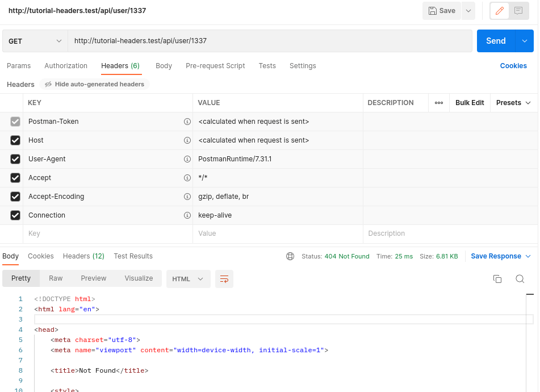Open the Presets dropdown

pyautogui.click(x=513, y=103)
